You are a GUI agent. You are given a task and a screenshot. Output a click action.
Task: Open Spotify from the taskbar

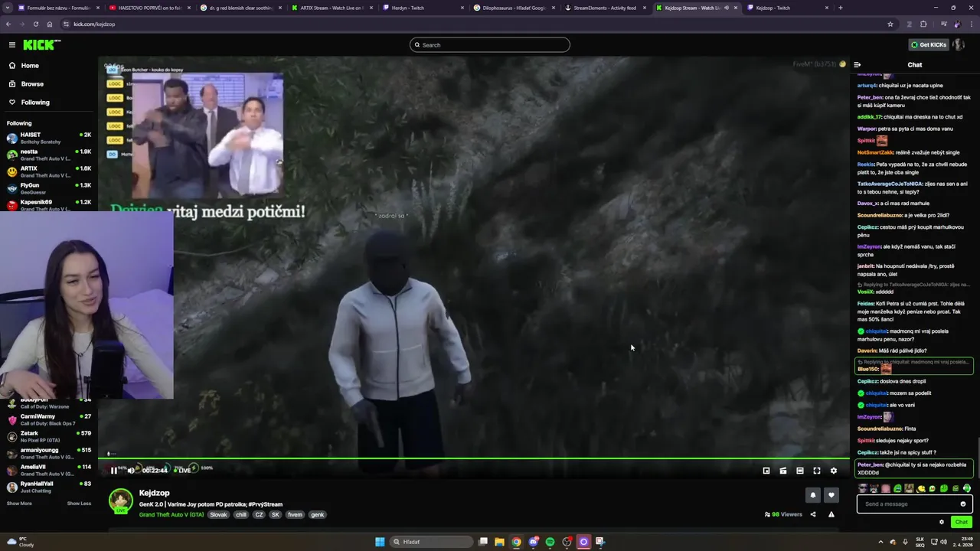[550, 542]
